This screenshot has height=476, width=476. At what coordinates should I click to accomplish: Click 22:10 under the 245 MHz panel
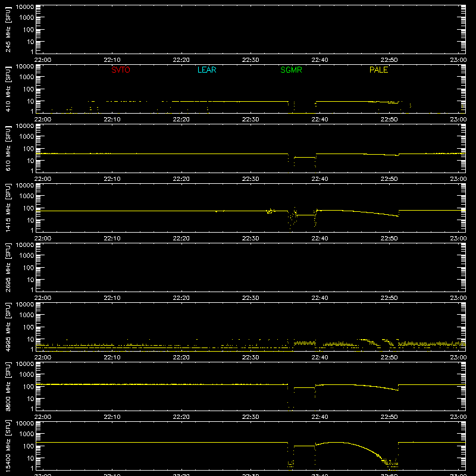pyautogui.click(x=112, y=60)
